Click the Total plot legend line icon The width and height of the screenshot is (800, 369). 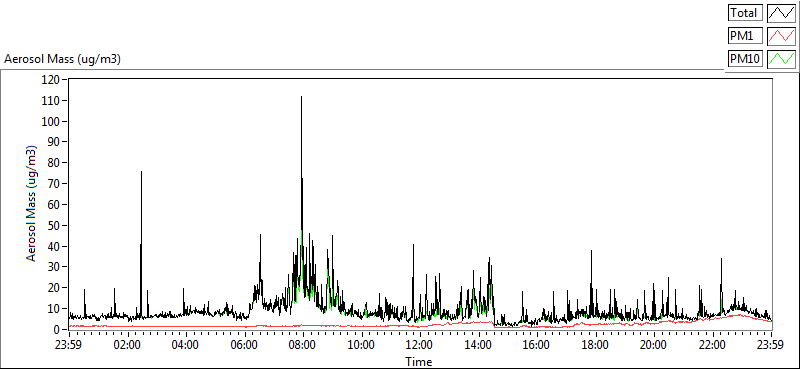click(x=782, y=13)
